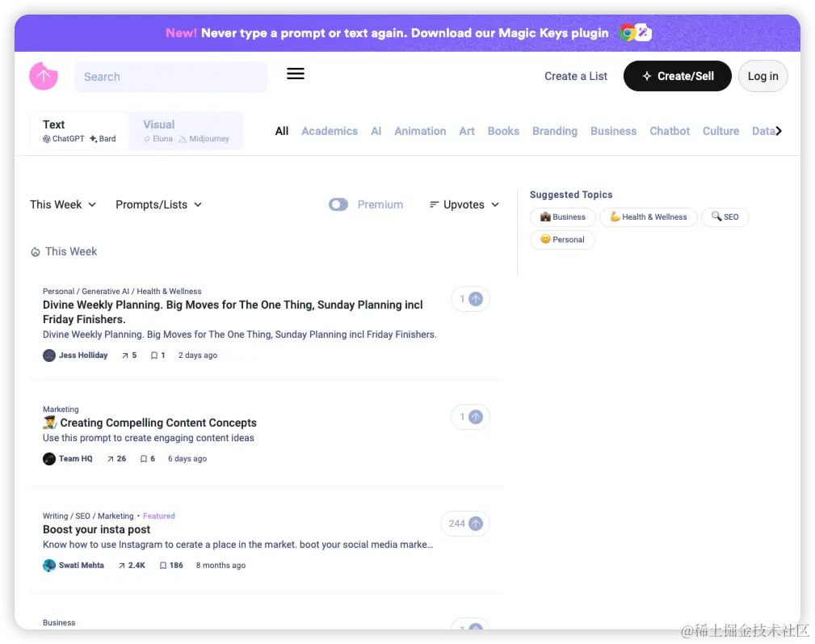Click the Marketing category label above Creating Compelling
This screenshot has width=815, height=644.
[x=61, y=410]
